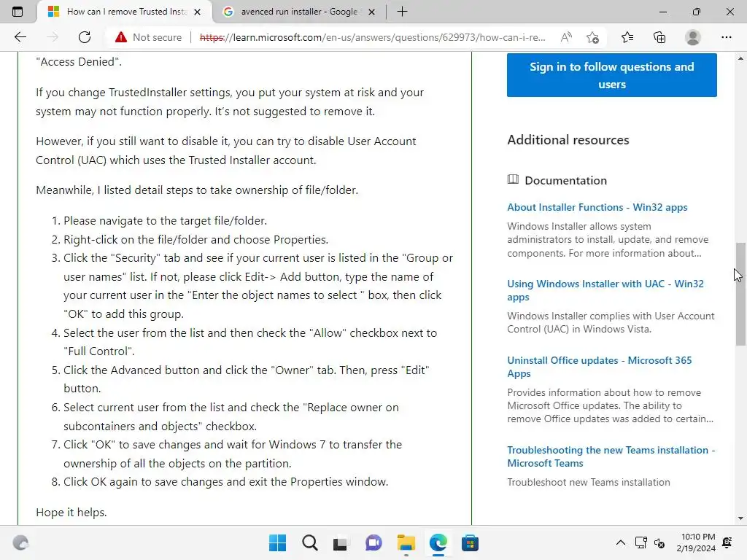Refresh the current page
The image size is (747, 560).
coord(85,37)
